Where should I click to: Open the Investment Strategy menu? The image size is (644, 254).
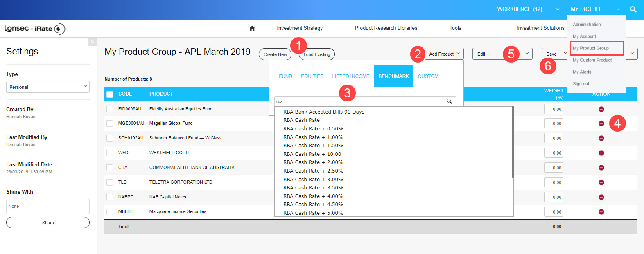click(300, 28)
